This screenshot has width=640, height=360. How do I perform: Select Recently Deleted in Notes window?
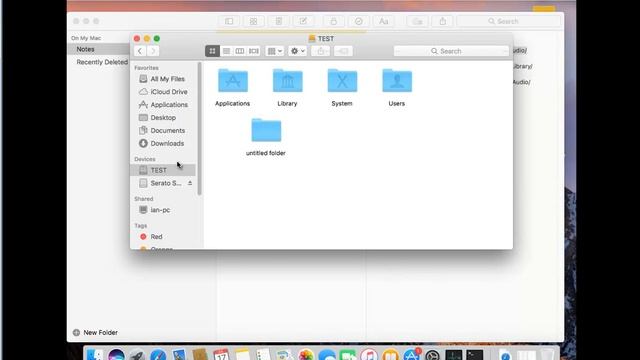click(102, 62)
